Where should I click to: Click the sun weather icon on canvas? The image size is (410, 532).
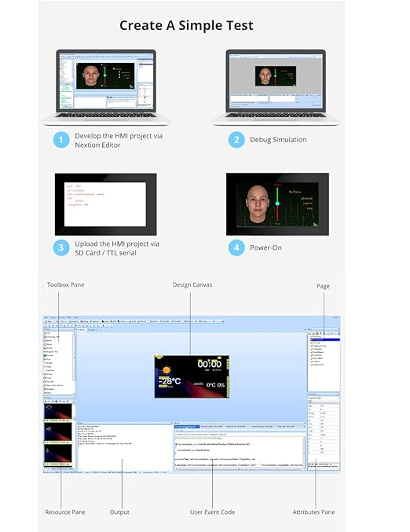pos(167,370)
